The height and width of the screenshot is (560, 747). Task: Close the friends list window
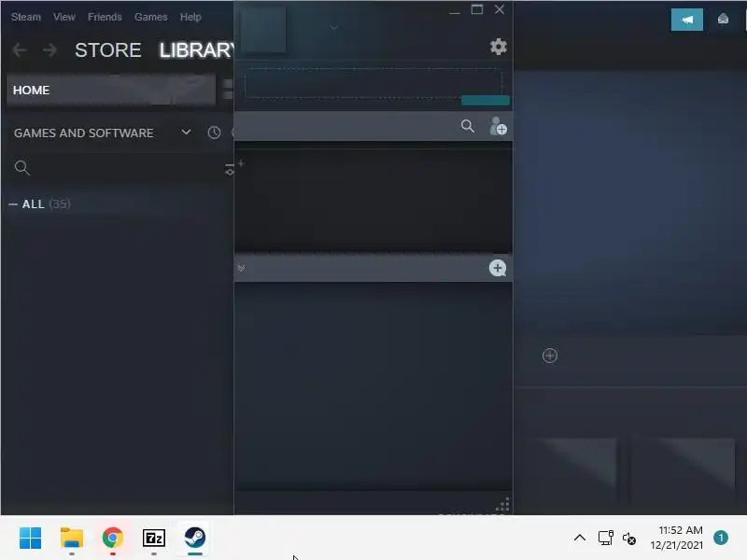tap(500, 9)
